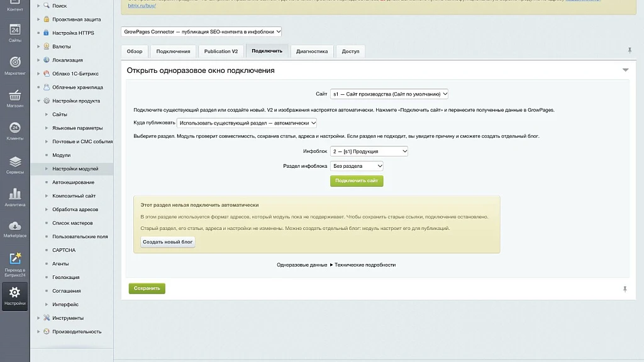Click the Проактивная защита shield icon
Screen dimensions: 644x362
47,19
